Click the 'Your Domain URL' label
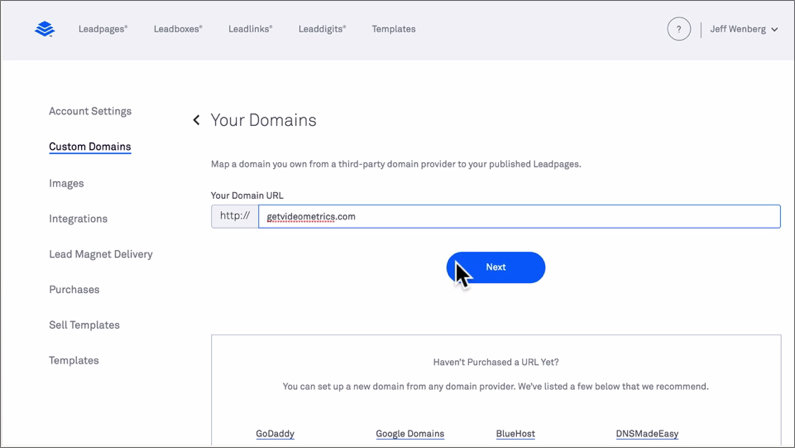Viewport: 795px width, 448px height. [x=247, y=196]
